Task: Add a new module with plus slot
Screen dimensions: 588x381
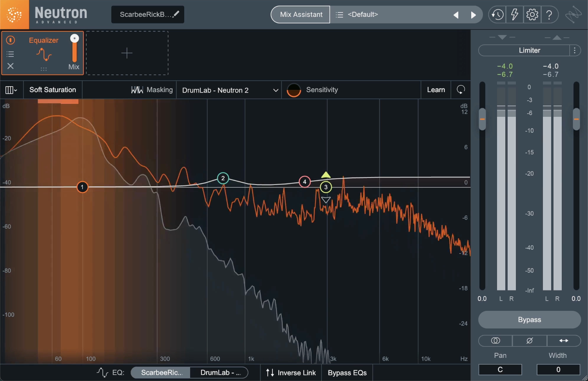Action: [x=127, y=53]
